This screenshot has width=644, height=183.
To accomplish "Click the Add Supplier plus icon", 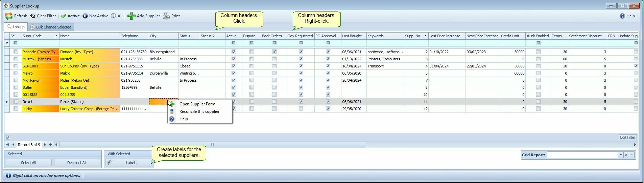I will tap(132, 16).
